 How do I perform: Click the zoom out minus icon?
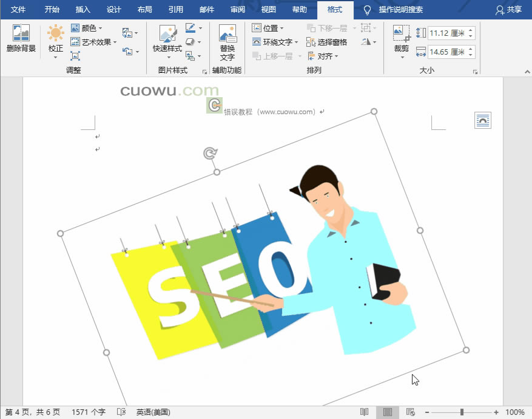427,412
